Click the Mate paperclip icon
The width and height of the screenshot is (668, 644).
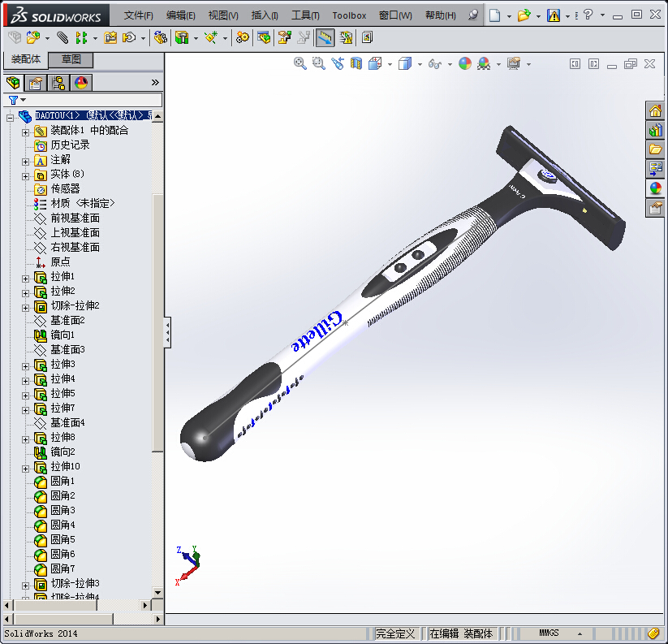[62, 38]
